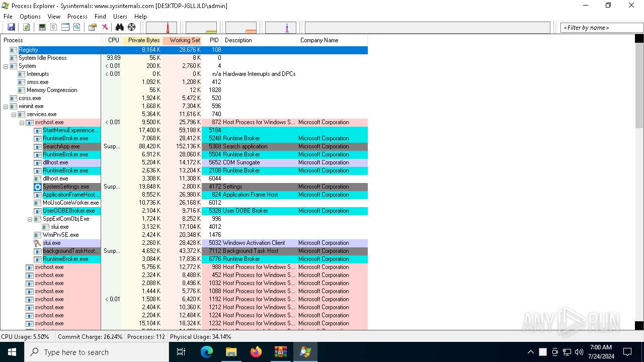Screen dimensions: 644x362
Task: Click the yellow commit history mini graph
Action: point(201,28)
